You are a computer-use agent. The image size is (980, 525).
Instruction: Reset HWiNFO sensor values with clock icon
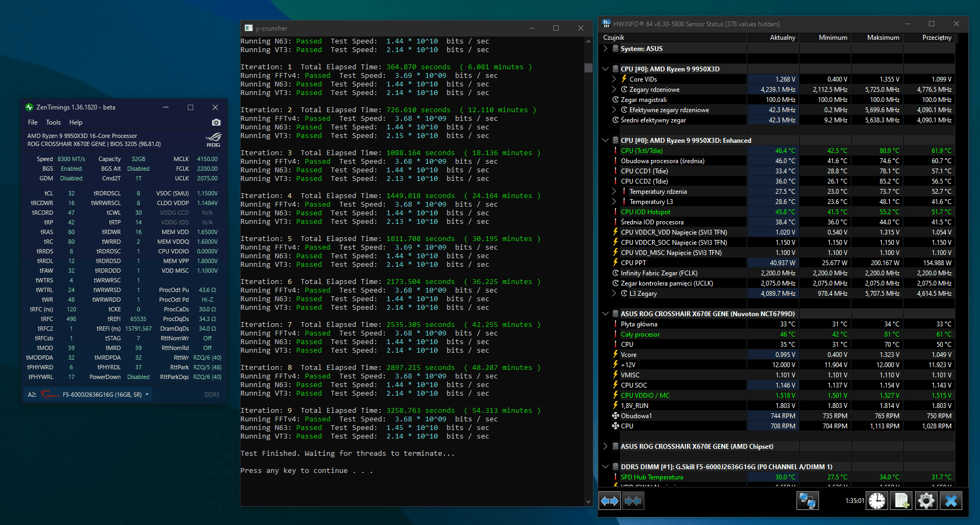(877, 501)
